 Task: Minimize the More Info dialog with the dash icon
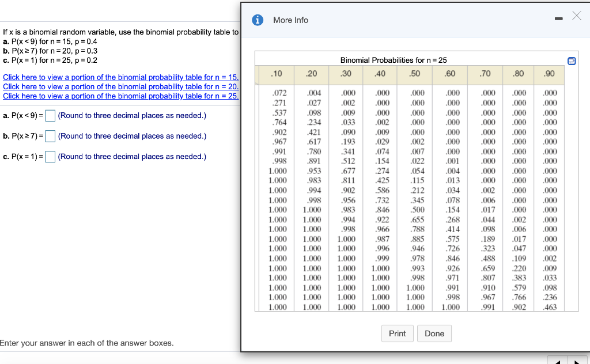coord(558,18)
